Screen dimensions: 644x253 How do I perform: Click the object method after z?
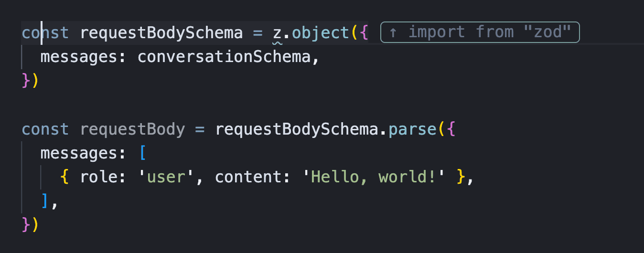click(321, 33)
